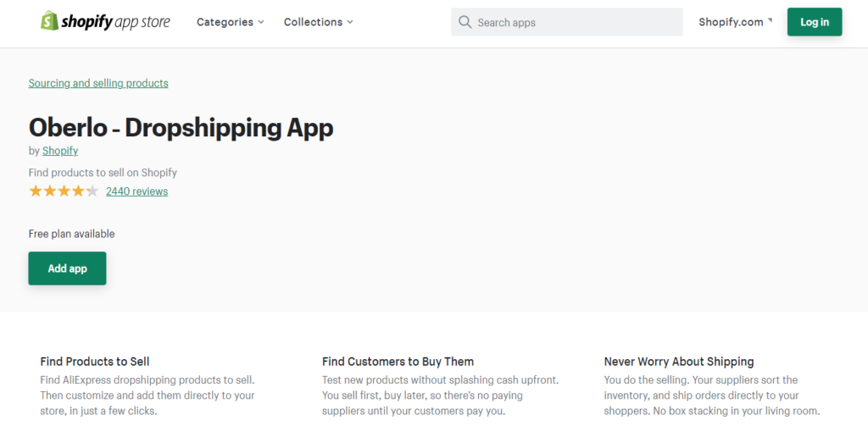Open the Shopify.com dropdown
The width and height of the screenshot is (868, 448).
click(735, 22)
